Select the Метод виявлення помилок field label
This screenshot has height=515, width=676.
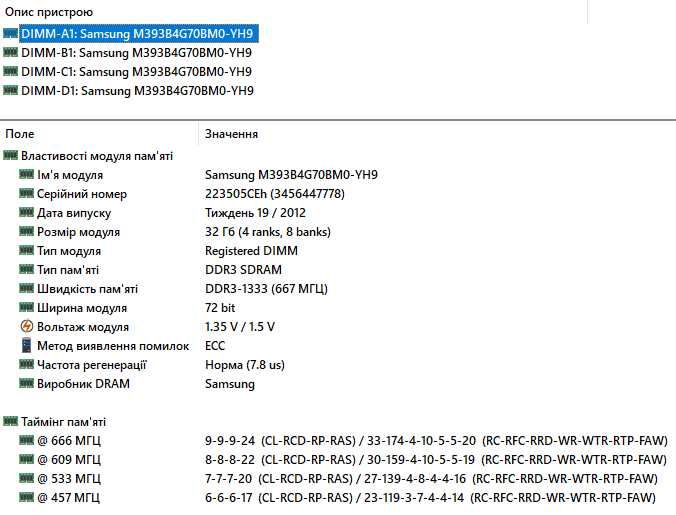pyautogui.click(x=113, y=346)
